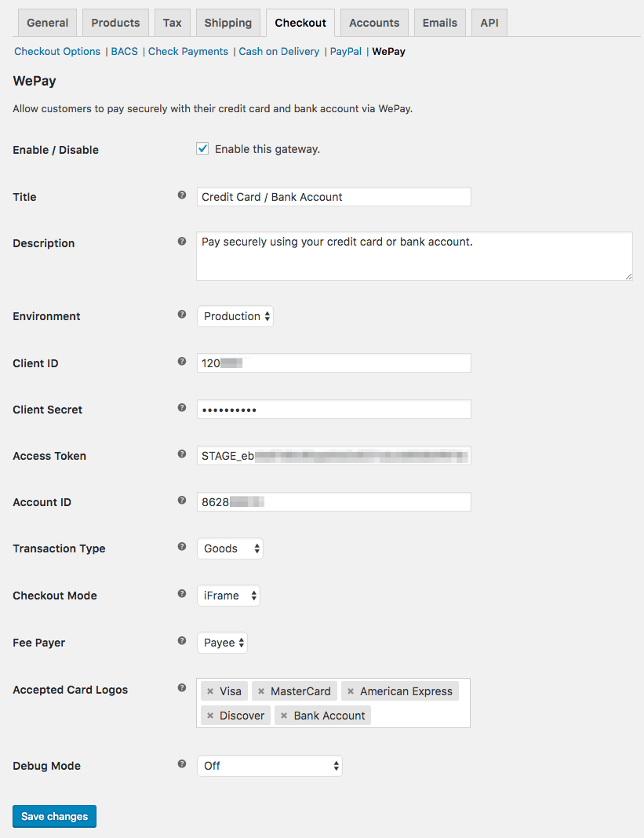Switch to the Accounts tab
644x838 pixels.
point(374,23)
